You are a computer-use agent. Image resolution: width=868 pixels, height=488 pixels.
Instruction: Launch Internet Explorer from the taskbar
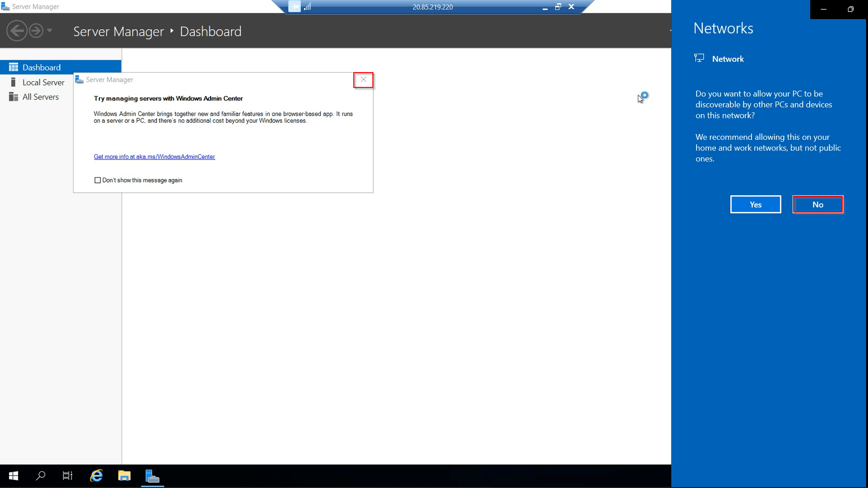tap(96, 476)
